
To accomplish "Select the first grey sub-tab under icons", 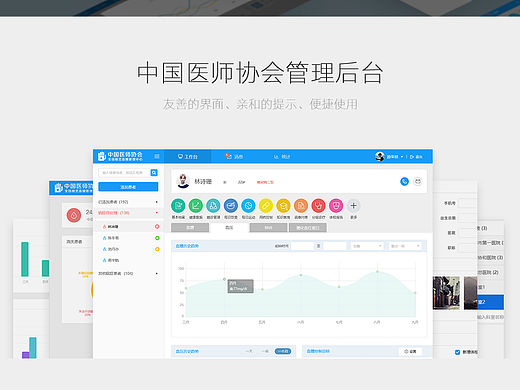I will point(190,227).
